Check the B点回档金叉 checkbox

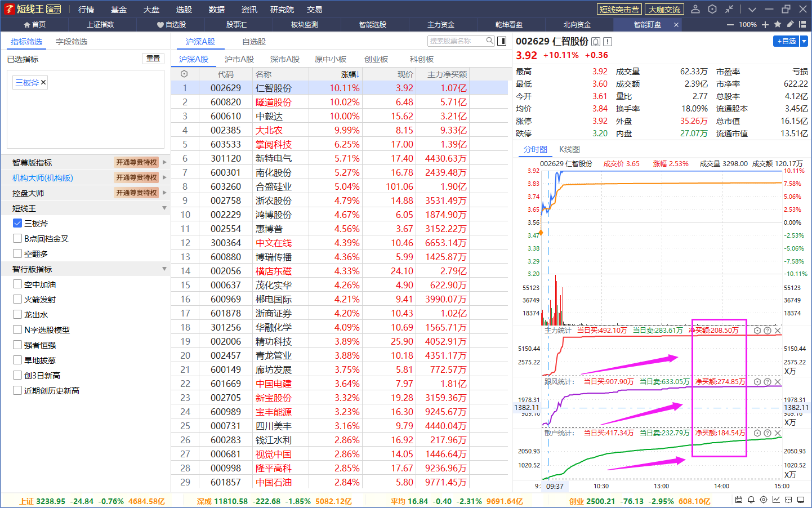(x=17, y=238)
